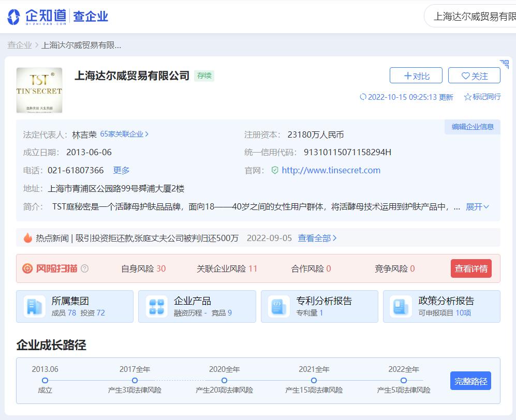
Task: Click the 查企业 header title
Action: click(91, 17)
